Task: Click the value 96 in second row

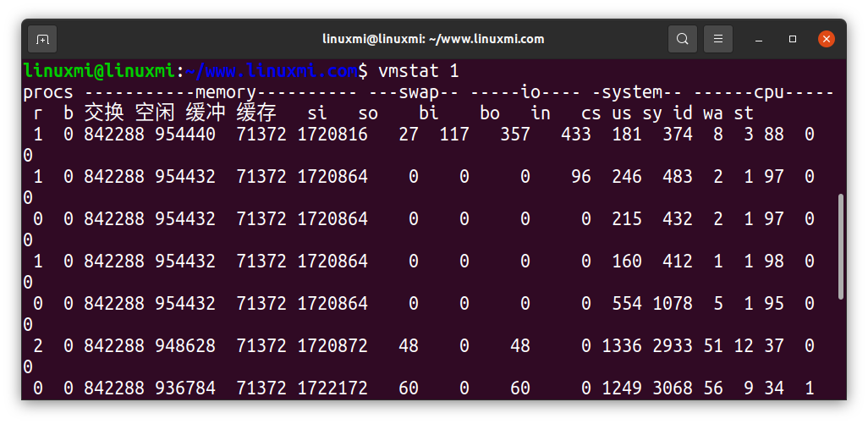Action: click(581, 177)
